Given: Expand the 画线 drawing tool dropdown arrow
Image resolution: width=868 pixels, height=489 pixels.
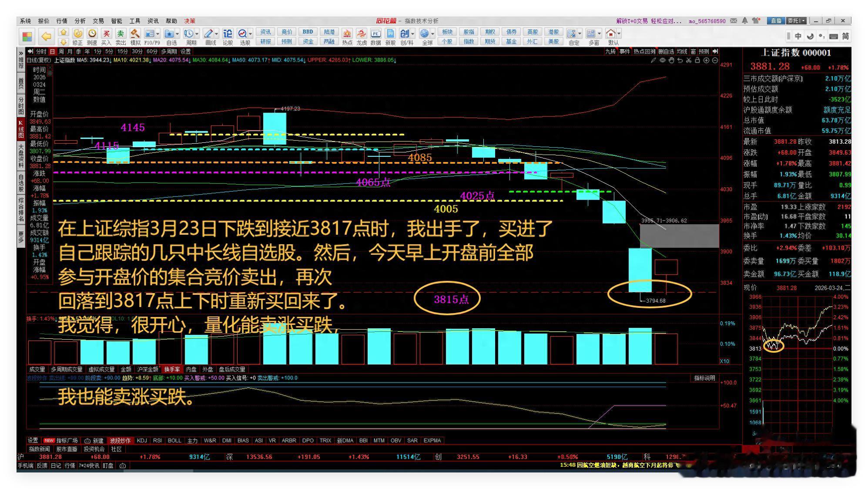Looking at the screenshot, I should pyautogui.click(x=216, y=34).
